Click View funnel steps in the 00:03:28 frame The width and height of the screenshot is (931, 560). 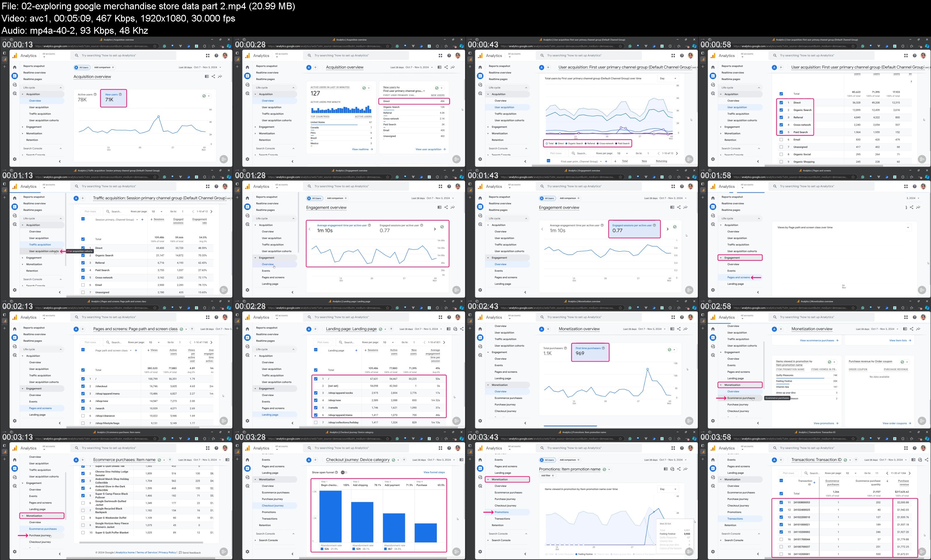[434, 472]
